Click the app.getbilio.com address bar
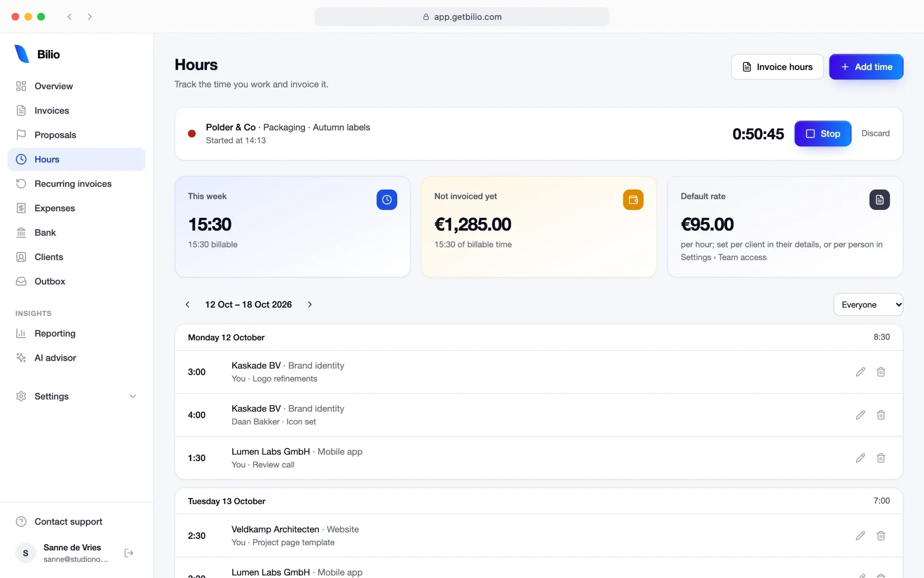Screen dimensions: 924x578 click(462, 17)
